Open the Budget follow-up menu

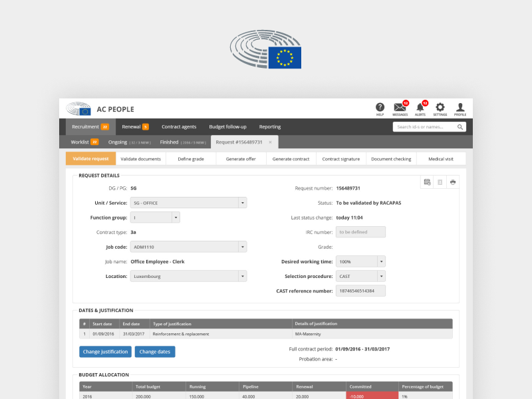click(227, 126)
